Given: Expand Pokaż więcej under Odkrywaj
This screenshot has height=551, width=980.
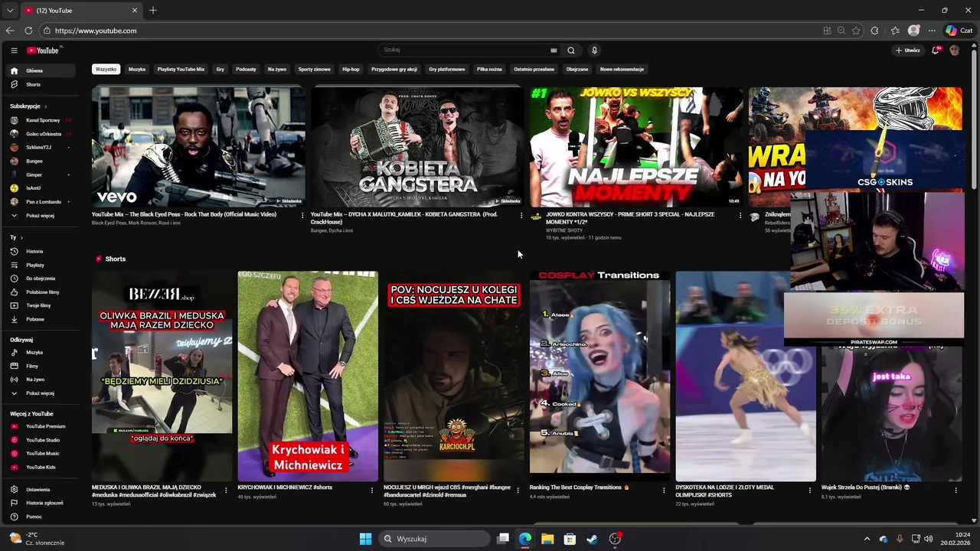Looking at the screenshot, I should coord(40,393).
